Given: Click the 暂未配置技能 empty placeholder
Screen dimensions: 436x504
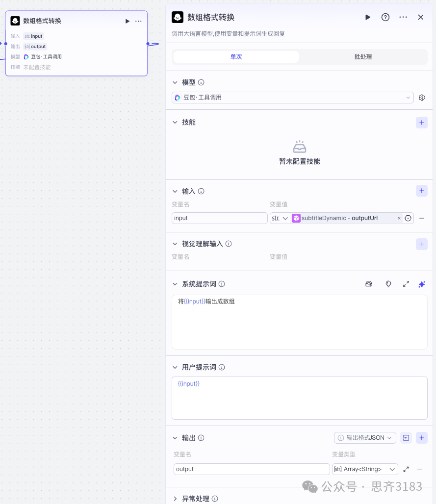Looking at the screenshot, I should 299,153.
